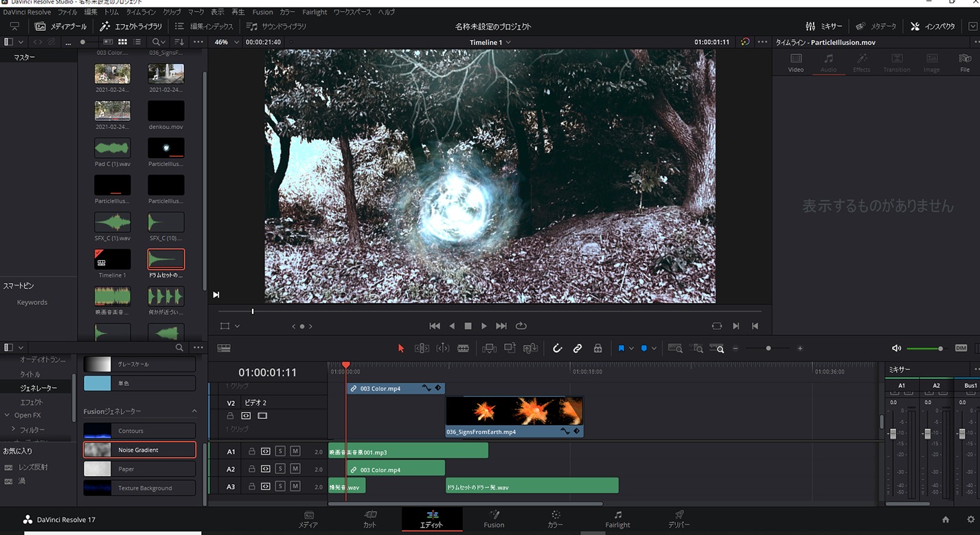Open the Fusion menu in menu bar

(x=262, y=12)
